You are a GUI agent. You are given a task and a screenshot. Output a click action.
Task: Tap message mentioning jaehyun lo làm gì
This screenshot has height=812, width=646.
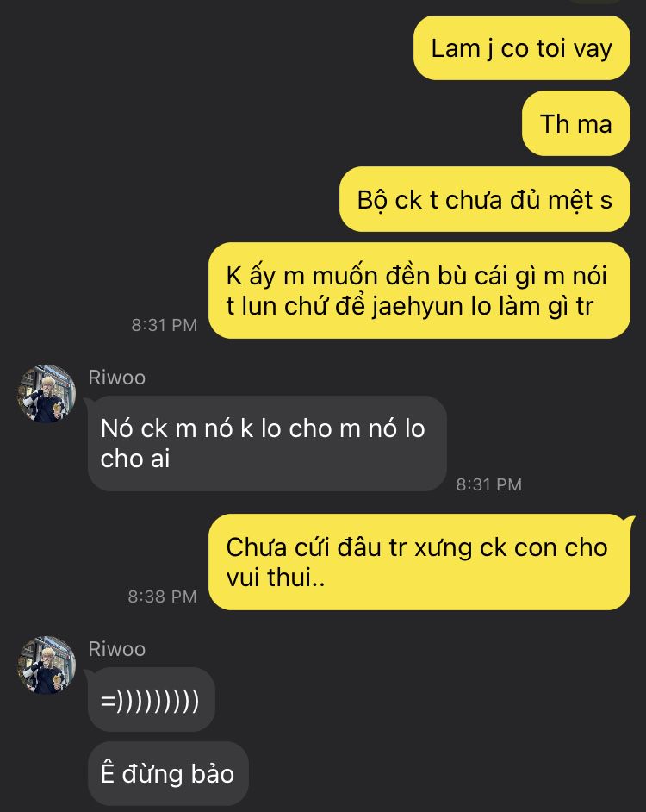419,290
